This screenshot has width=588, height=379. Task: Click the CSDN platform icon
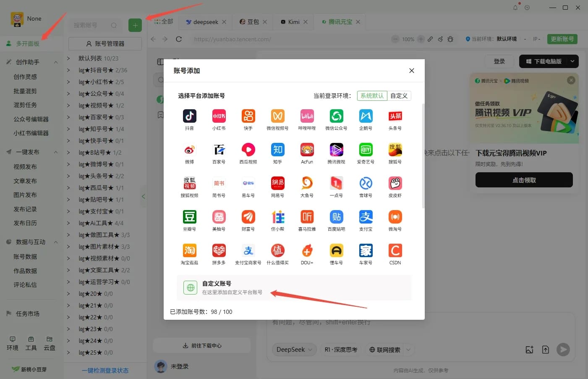pyautogui.click(x=395, y=250)
